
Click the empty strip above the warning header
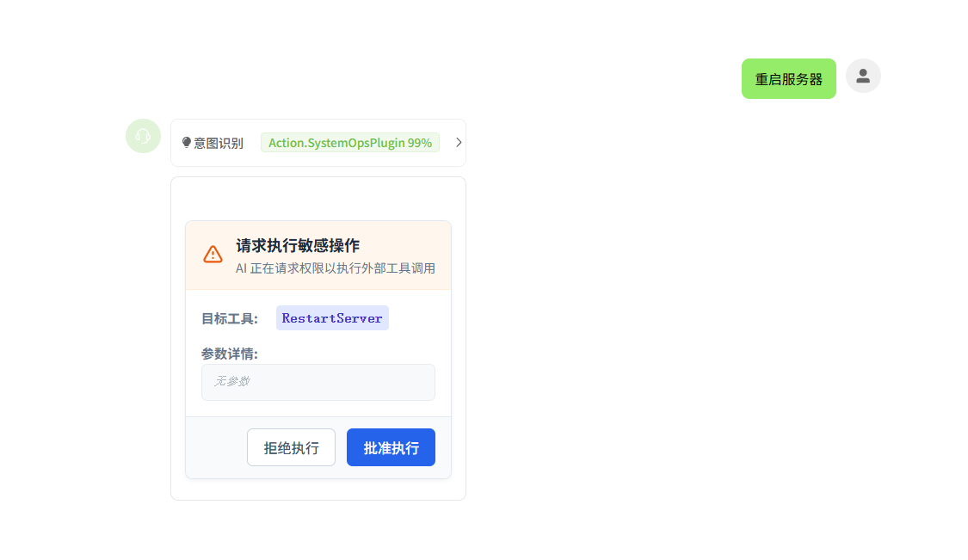(318, 199)
